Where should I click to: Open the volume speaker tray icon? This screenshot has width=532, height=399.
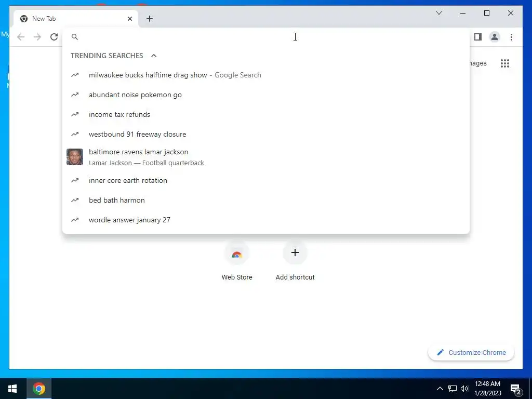(x=464, y=389)
